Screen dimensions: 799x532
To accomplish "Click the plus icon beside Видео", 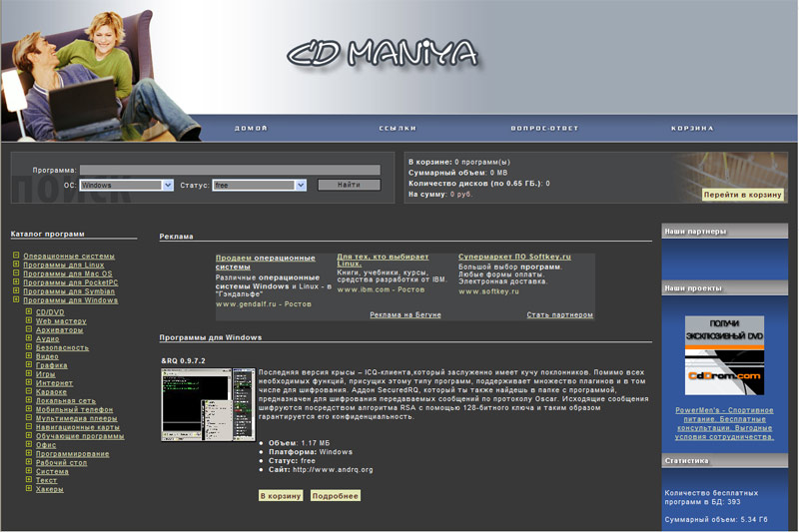I will click(29, 356).
